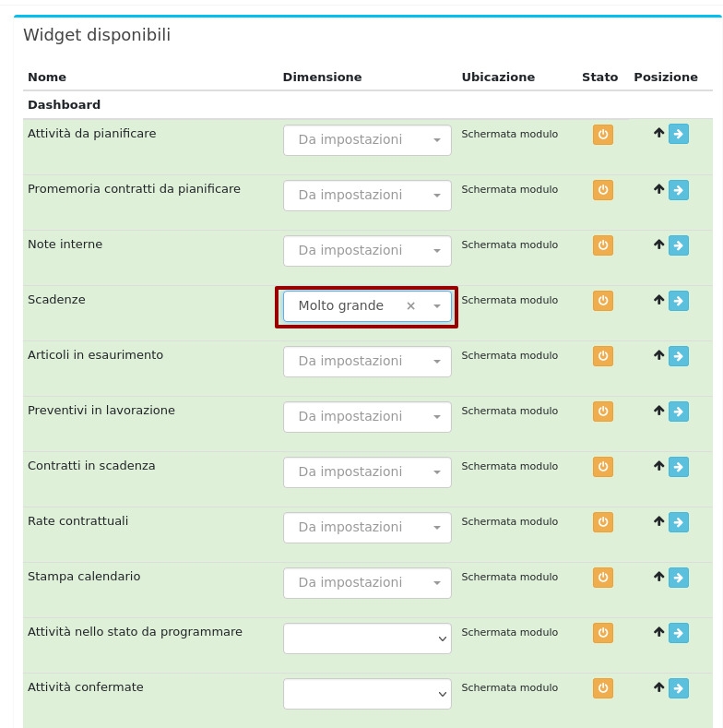Click the Dimensione column header
The height and width of the screenshot is (728, 723).
[322, 78]
